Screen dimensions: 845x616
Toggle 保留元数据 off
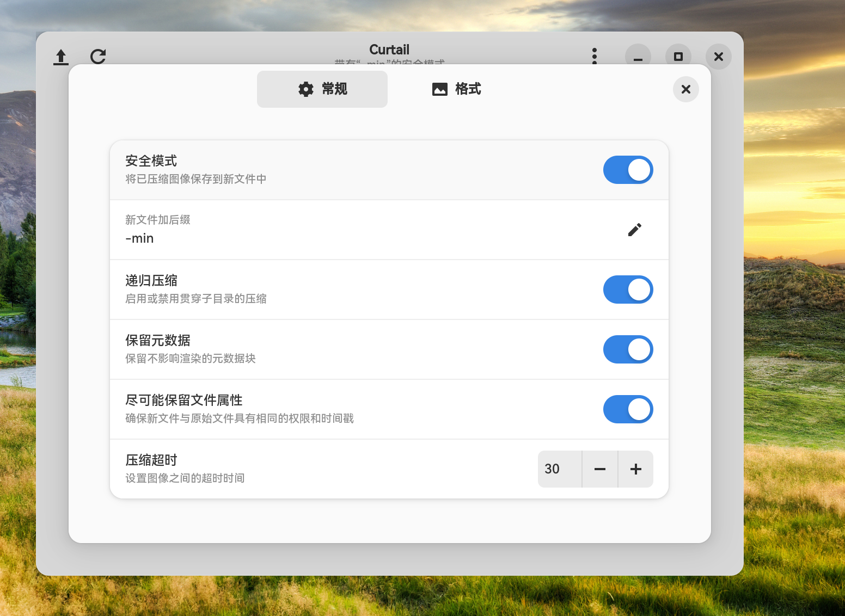pos(628,349)
